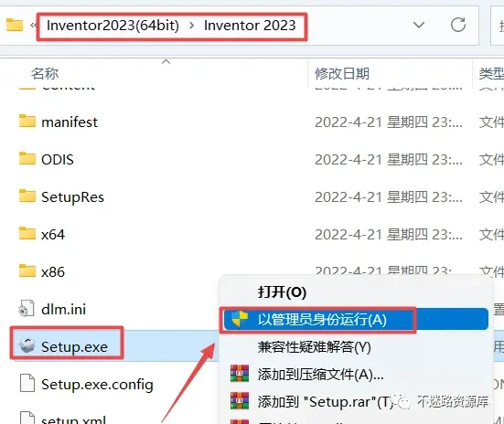The width and height of the screenshot is (504, 424).
Task: Select the dlm.ini file icon
Action: pyautogui.click(x=27, y=308)
